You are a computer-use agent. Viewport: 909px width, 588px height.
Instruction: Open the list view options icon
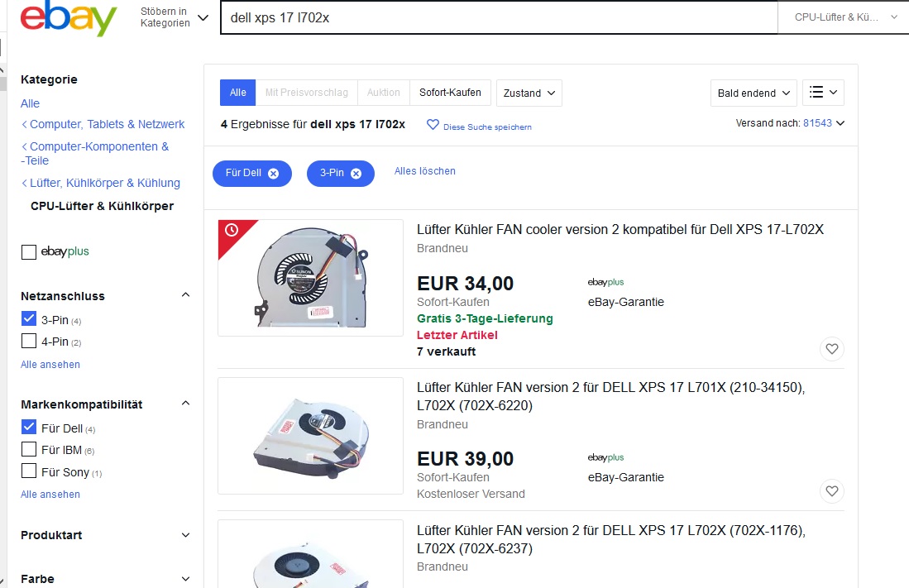pyautogui.click(x=823, y=93)
